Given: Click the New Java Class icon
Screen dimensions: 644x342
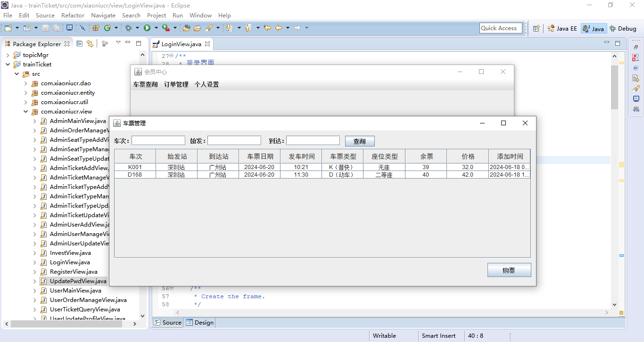Looking at the screenshot, I should 107,28.
